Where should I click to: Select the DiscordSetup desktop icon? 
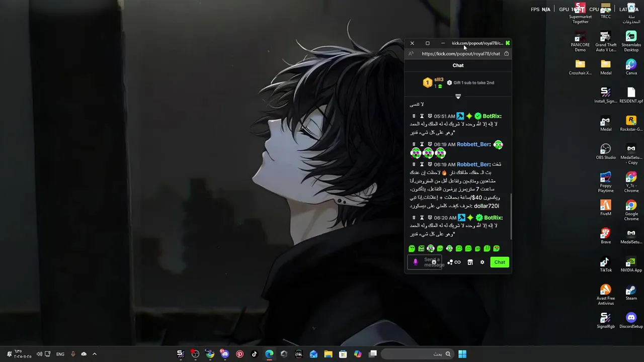(631, 320)
